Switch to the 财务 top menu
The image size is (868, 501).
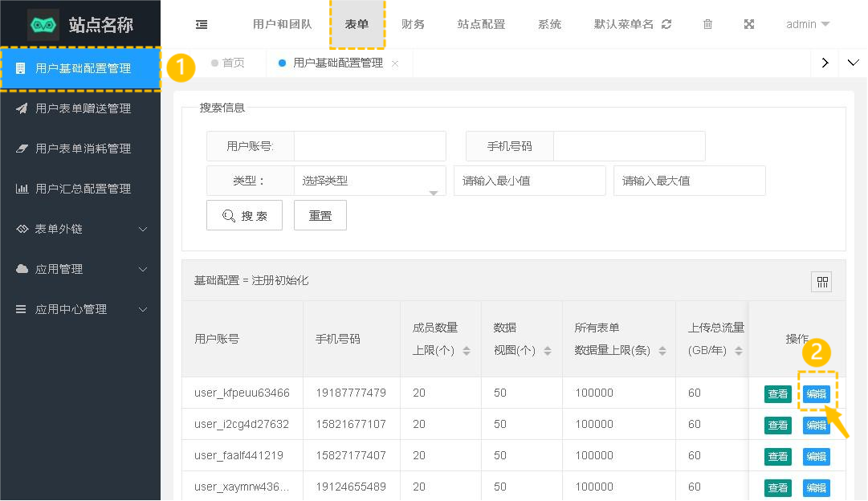tap(413, 24)
